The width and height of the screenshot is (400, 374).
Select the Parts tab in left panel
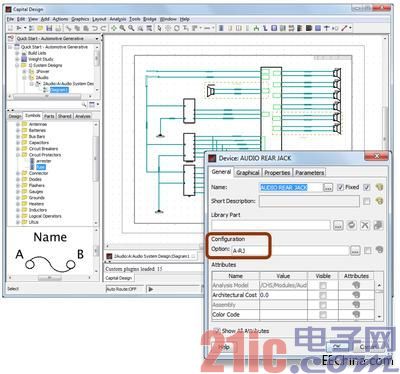[49, 116]
